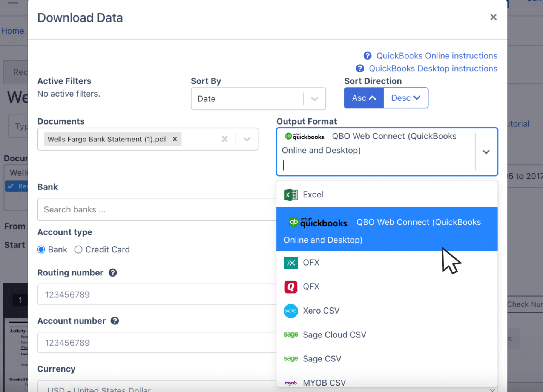Click the Sage logo beside Sage Cloud CSV

(x=291, y=334)
